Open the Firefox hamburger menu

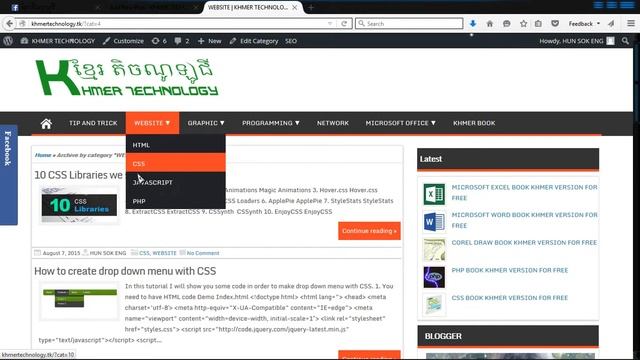(631, 24)
